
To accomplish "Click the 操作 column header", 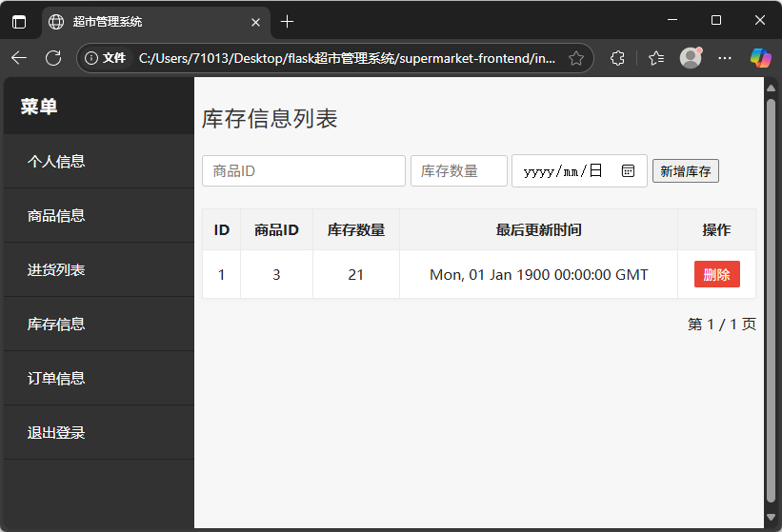I will pos(716,229).
